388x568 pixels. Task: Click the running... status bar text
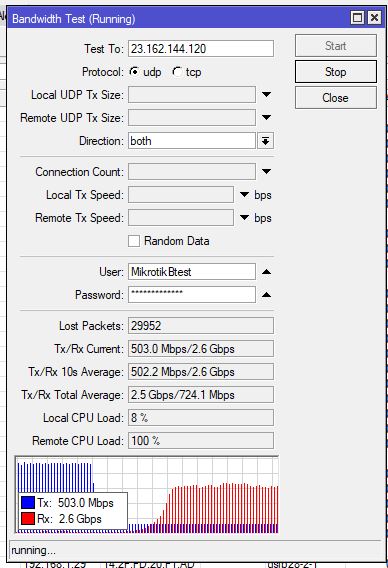pyautogui.click(x=33, y=550)
